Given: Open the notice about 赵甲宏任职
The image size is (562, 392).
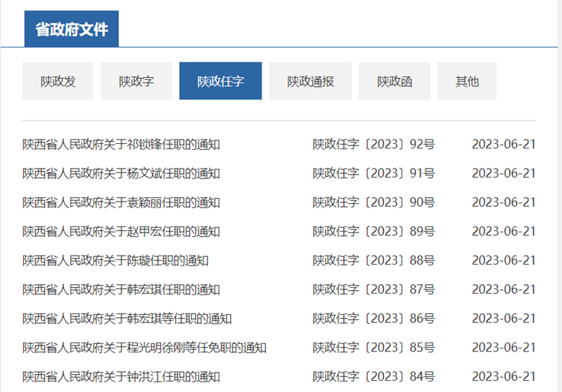Looking at the screenshot, I should click(x=121, y=232).
